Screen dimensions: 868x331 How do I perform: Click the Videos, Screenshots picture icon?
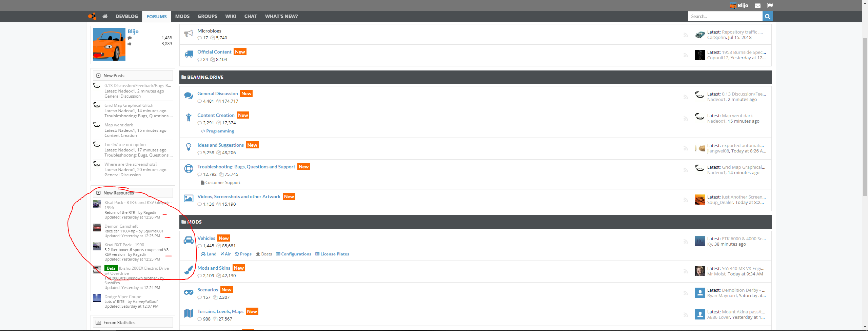click(x=189, y=198)
